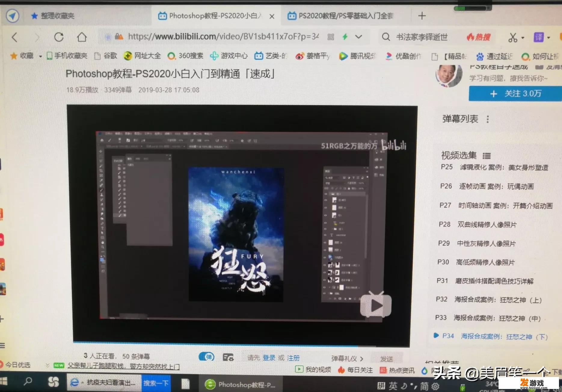Click the address bar URL field
562x392 pixels.
coord(223,37)
